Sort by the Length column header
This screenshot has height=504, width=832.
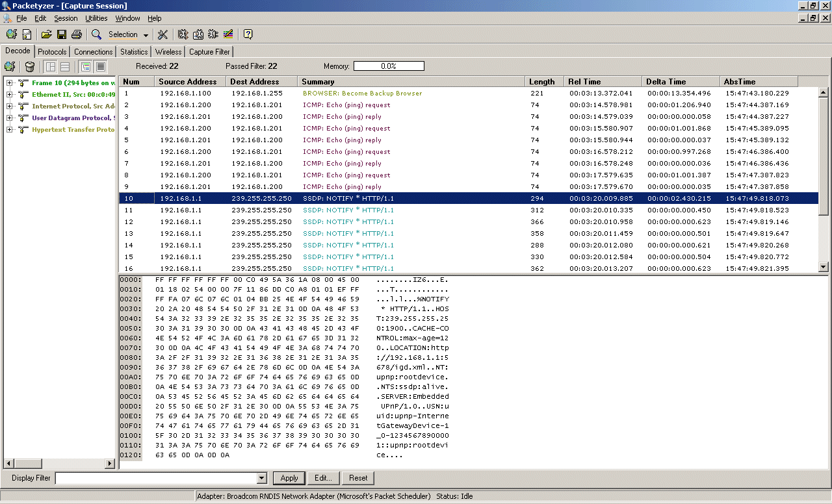click(545, 81)
